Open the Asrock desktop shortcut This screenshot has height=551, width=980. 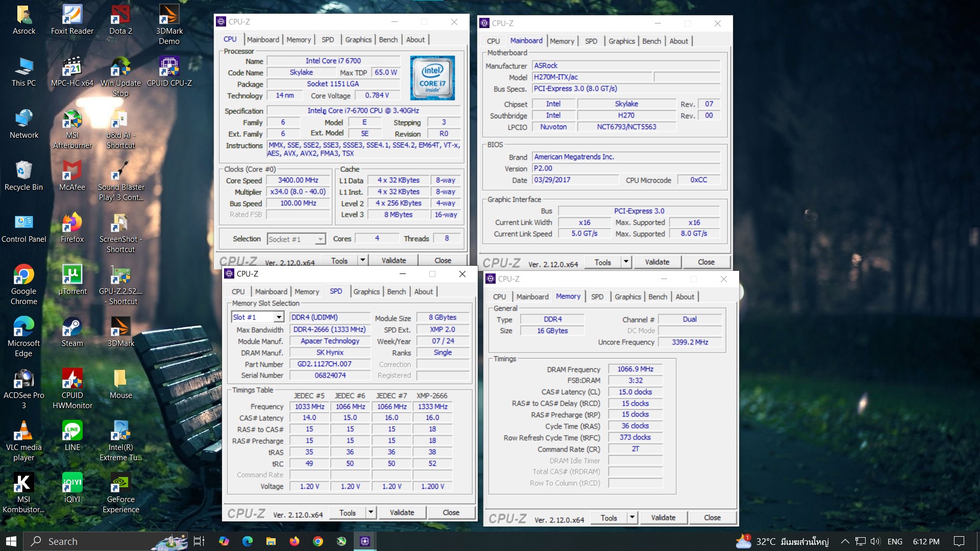pos(24,20)
